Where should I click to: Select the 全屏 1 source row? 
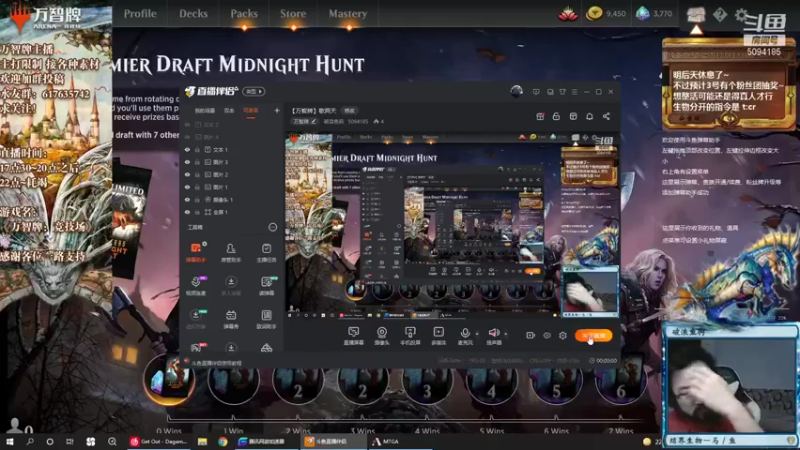[x=232, y=212]
